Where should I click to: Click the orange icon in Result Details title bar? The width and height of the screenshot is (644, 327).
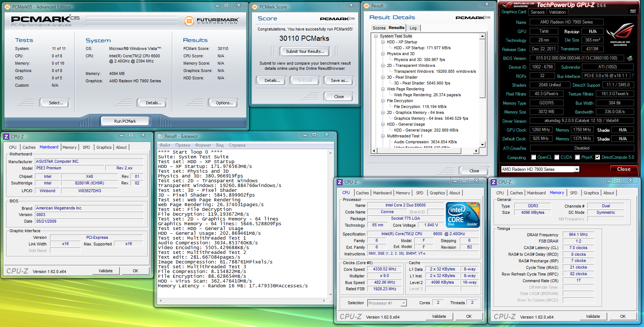366,6
